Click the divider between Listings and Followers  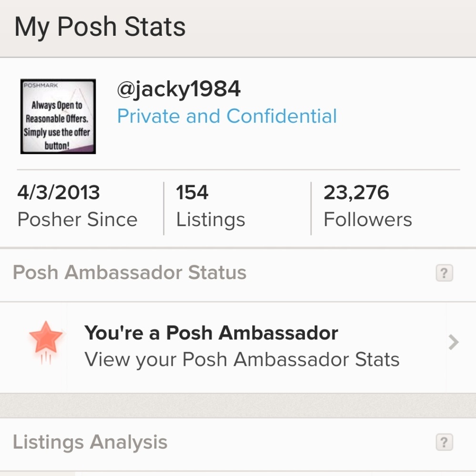pyautogui.click(x=311, y=207)
